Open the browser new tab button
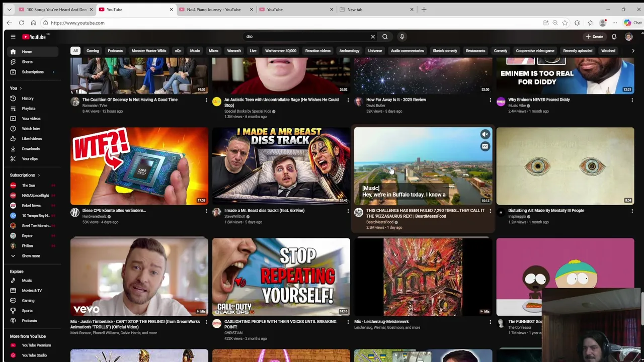Image resolution: width=644 pixels, height=362 pixels. pos(424,10)
